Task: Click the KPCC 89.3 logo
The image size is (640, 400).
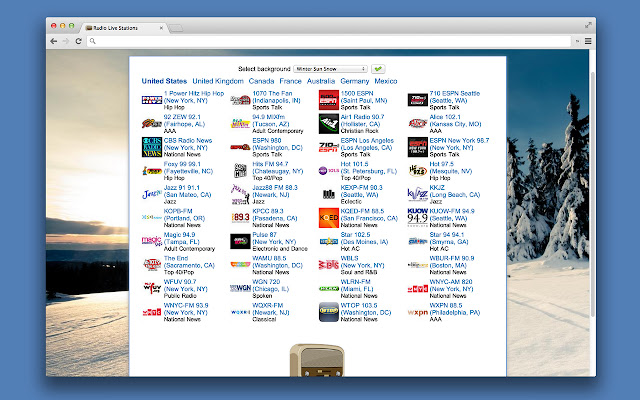Action: point(240,218)
